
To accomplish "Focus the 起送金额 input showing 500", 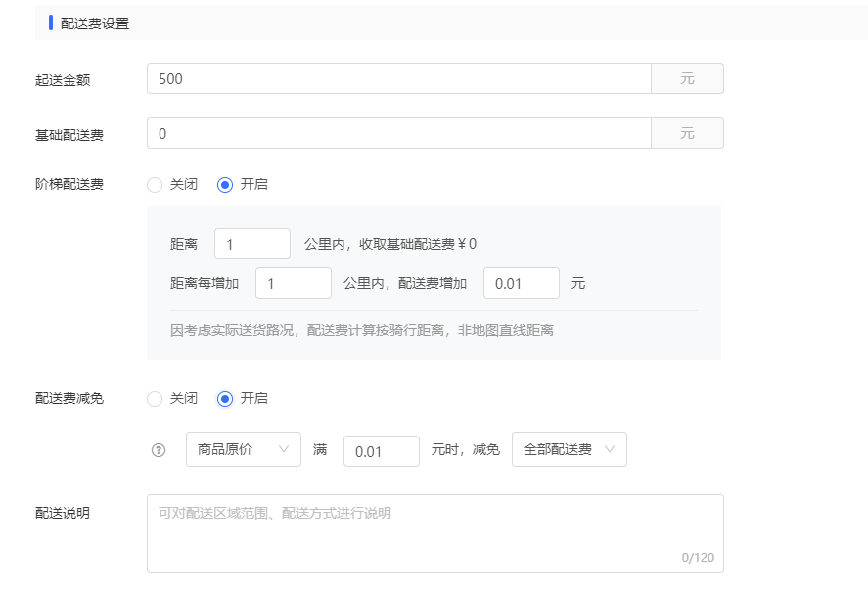I will (398, 79).
